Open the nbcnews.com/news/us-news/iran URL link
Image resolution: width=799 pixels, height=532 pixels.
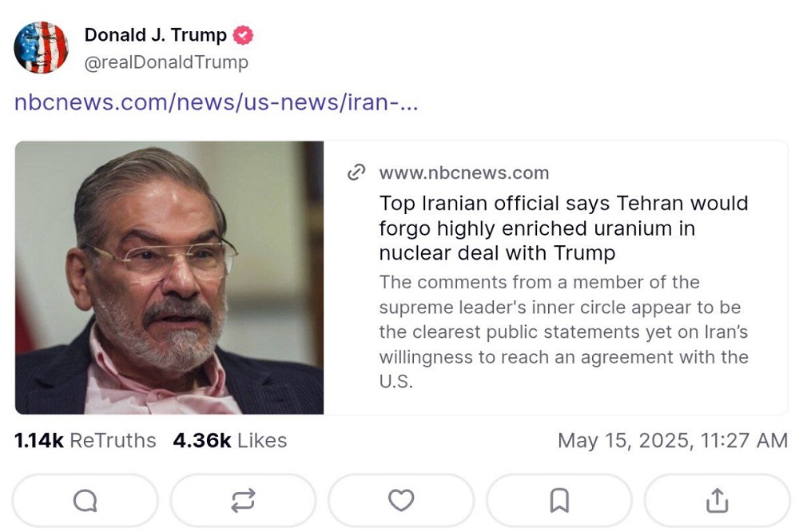(x=216, y=102)
